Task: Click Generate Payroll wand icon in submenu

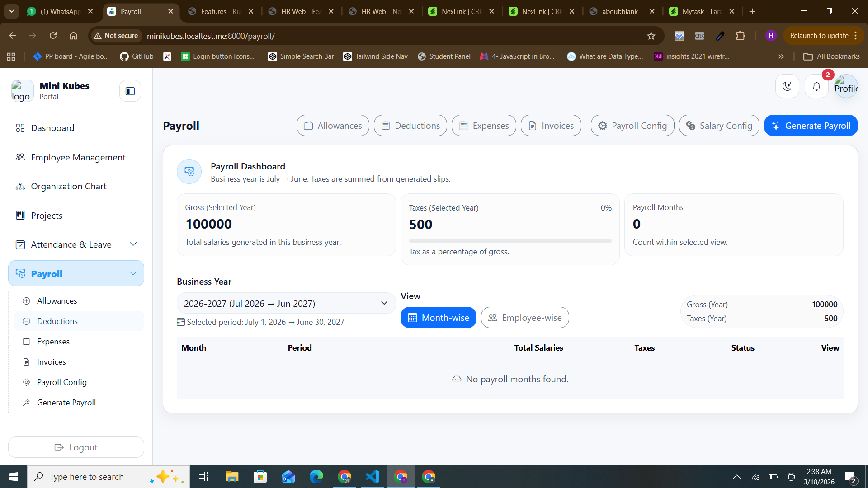Action: click(27, 403)
